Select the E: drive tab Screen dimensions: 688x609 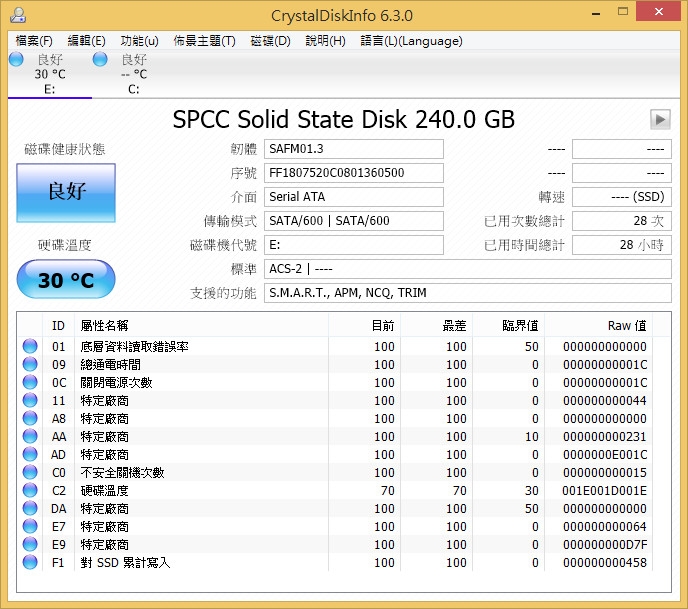click(x=50, y=74)
